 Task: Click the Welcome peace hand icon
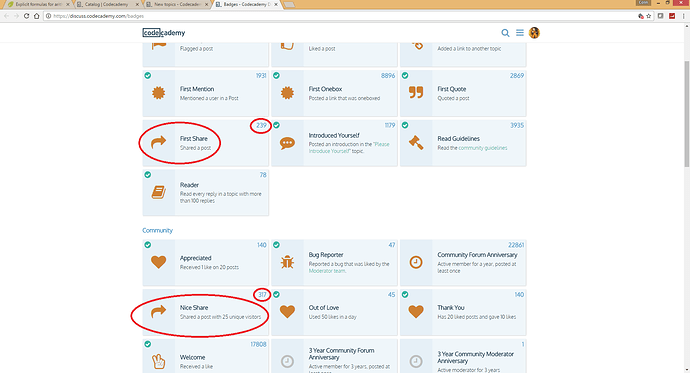tap(158, 362)
